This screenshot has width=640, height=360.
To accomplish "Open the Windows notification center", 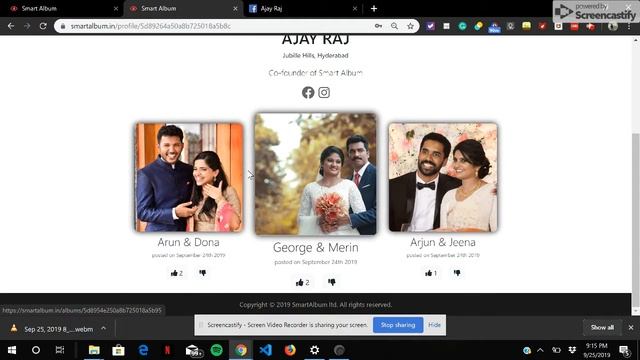I will point(624,350).
